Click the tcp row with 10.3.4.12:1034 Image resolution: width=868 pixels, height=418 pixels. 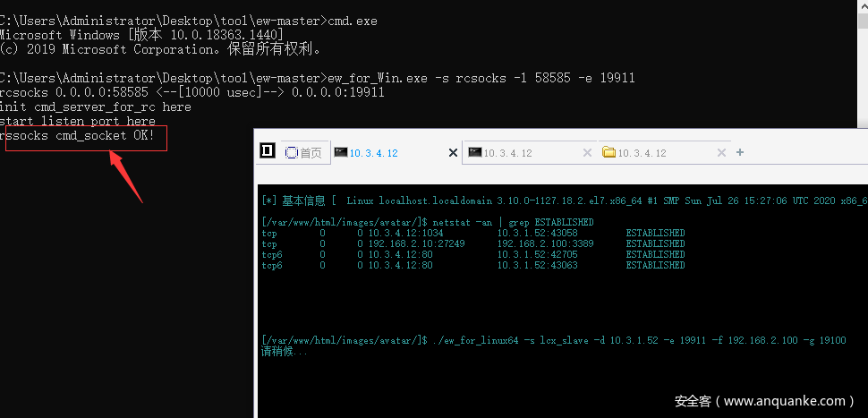473,233
